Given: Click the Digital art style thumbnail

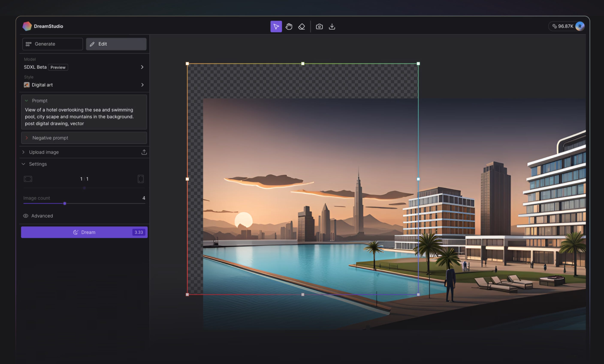Looking at the screenshot, I should tap(27, 85).
